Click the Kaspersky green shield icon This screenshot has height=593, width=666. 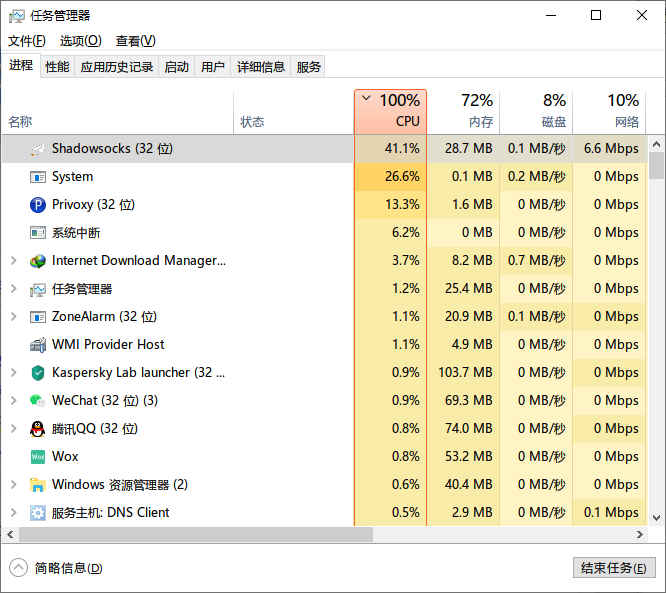tap(38, 373)
